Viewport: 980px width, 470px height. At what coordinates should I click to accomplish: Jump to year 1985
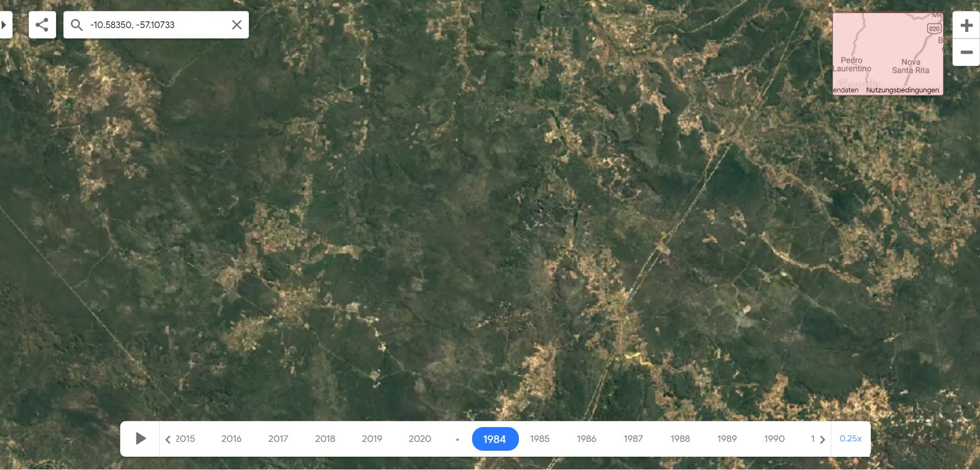540,439
